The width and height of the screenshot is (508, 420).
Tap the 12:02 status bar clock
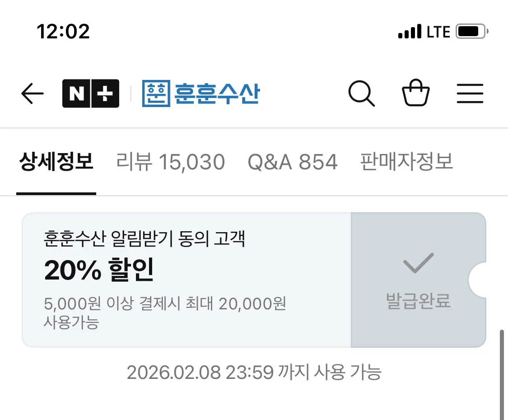click(x=63, y=32)
